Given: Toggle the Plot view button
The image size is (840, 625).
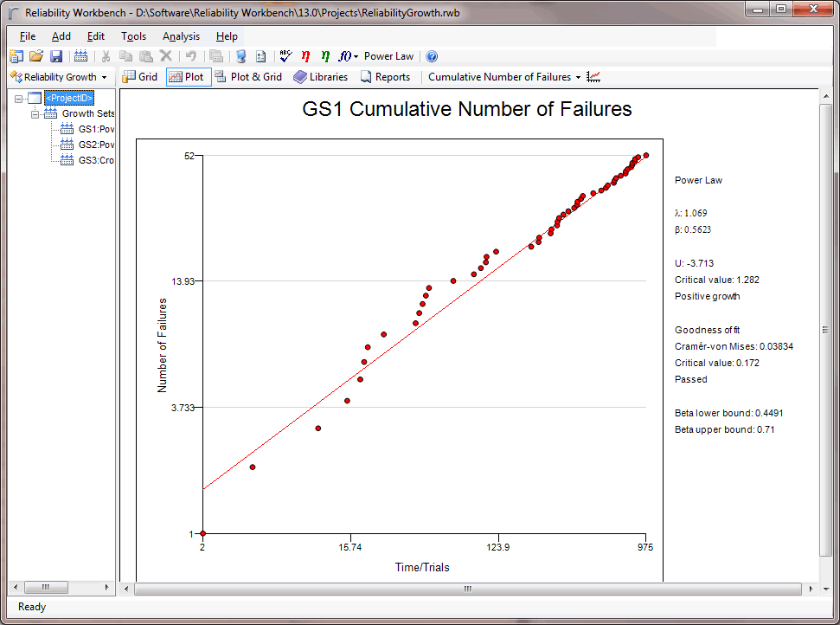Looking at the screenshot, I should coord(188,77).
